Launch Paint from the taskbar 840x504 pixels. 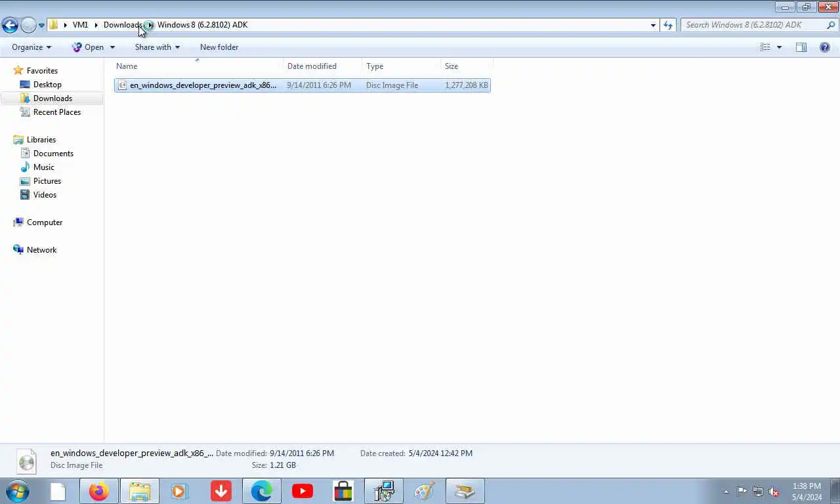pyautogui.click(x=425, y=491)
